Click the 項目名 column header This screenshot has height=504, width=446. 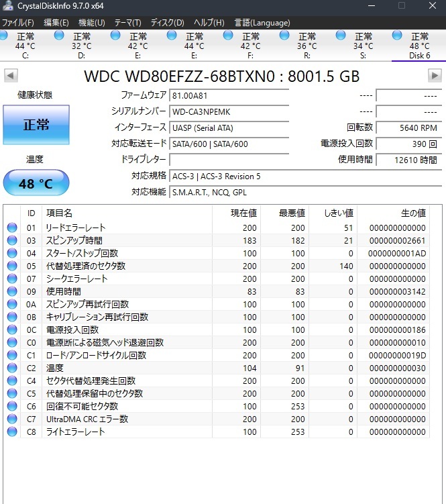127,213
